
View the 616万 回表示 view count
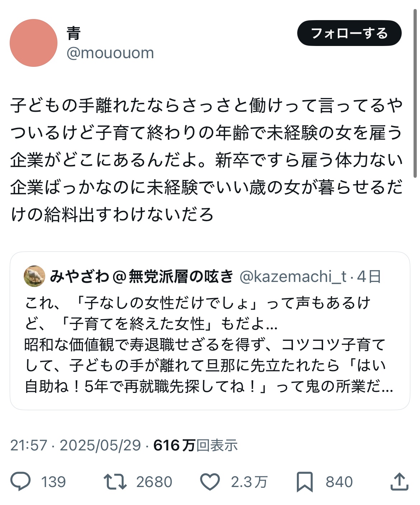pyautogui.click(x=196, y=445)
